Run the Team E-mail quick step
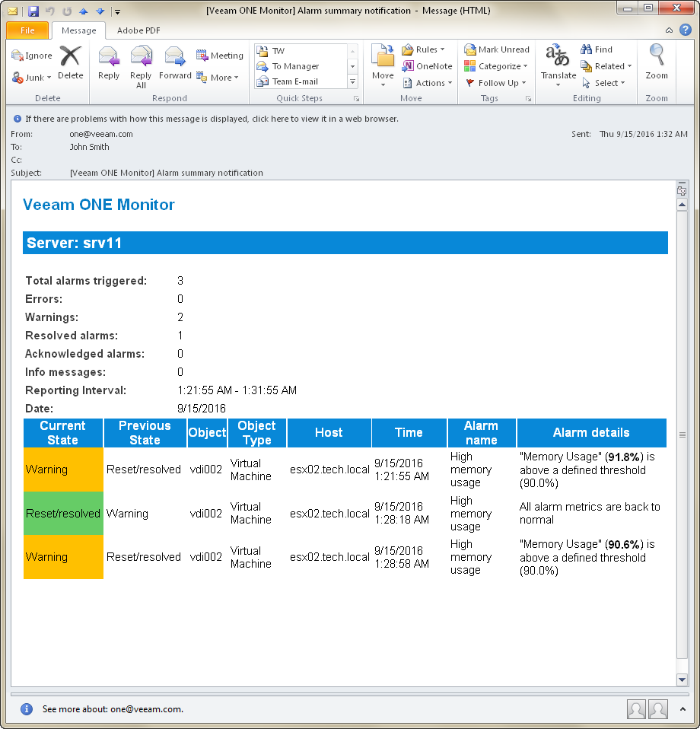 [301, 81]
